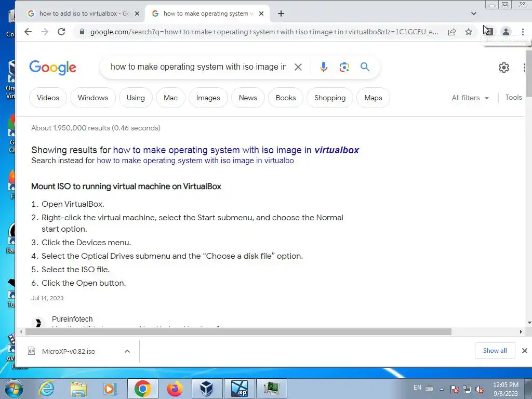Open the monitor-icon app on the taskbar
The width and height of the screenshot is (532, 399).
tap(271, 389)
